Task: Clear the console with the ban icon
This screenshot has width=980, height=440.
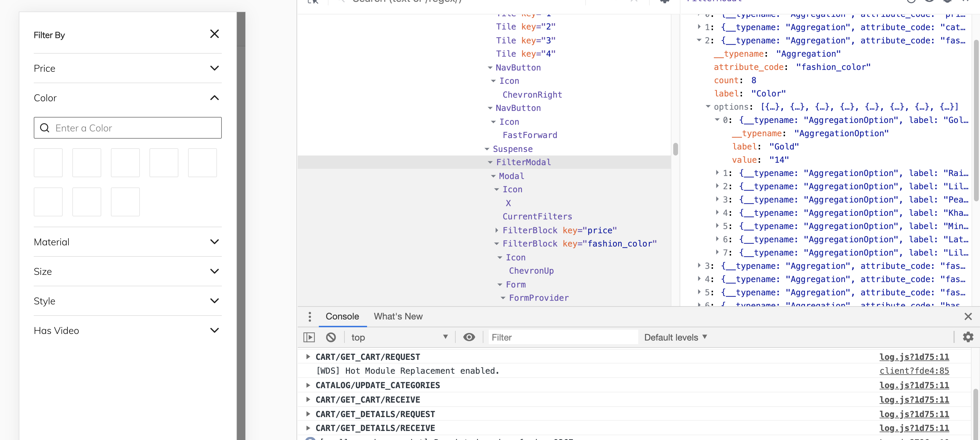Action: (x=331, y=337)
